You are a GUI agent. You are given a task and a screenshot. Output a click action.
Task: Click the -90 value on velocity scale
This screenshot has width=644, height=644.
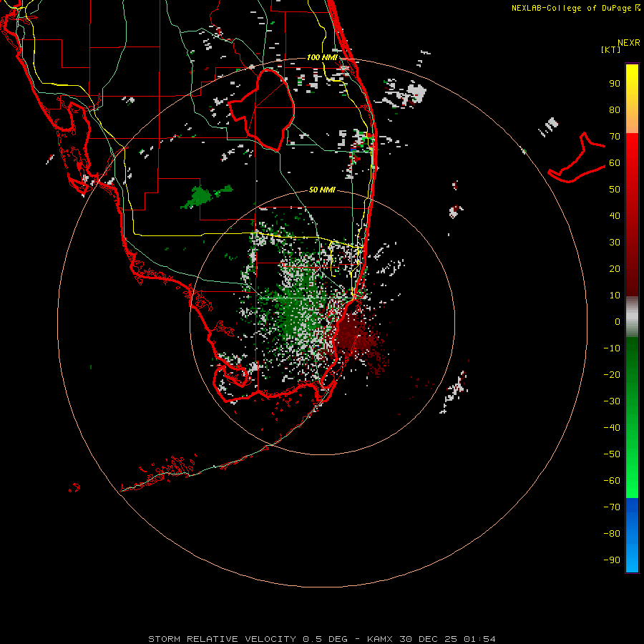(612, 560)
